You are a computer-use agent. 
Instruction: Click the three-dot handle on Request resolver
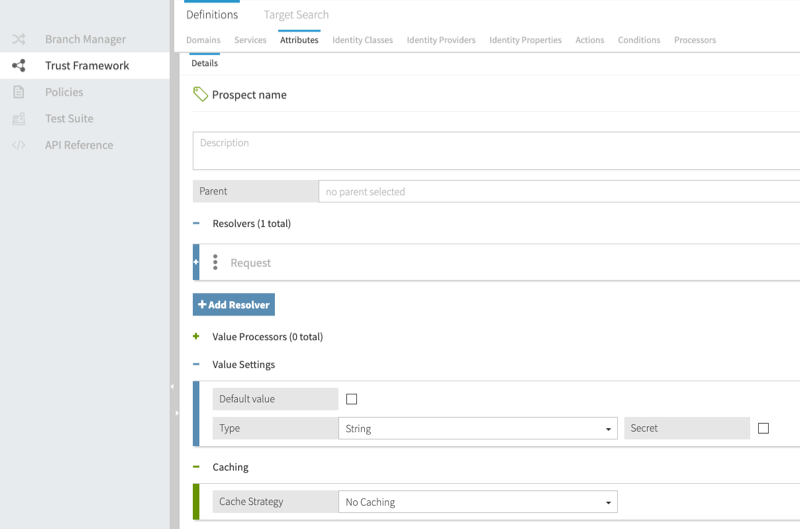pos(215,263)
